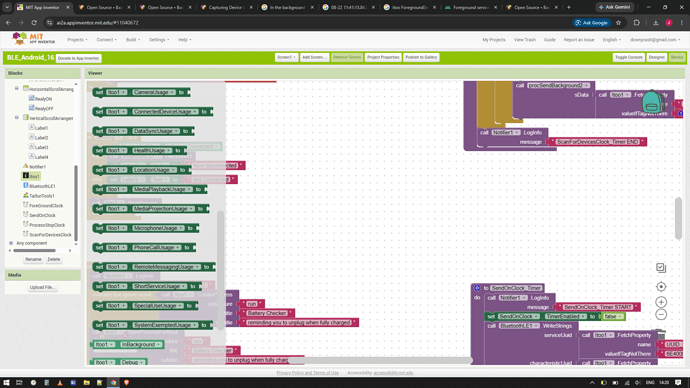Screen dimensions: 690x388
Task: Select ForeGroundClock in the Blocks tree
Action: coord(46,205)
